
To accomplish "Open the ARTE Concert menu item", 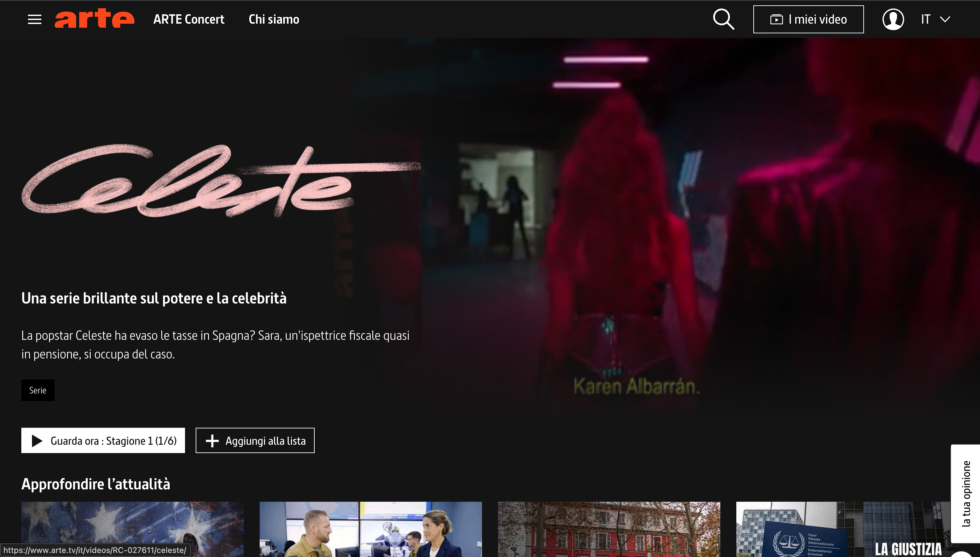I will click(x=189, y=19).
